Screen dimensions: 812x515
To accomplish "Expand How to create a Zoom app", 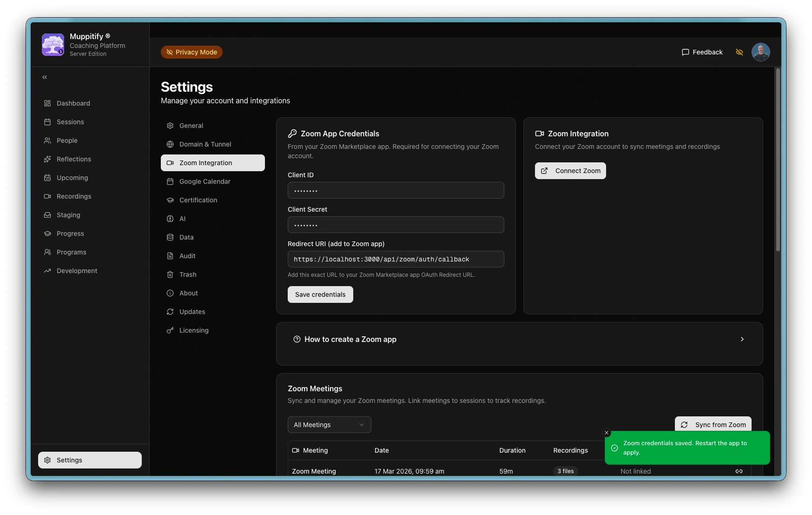I will click(519, 340).
